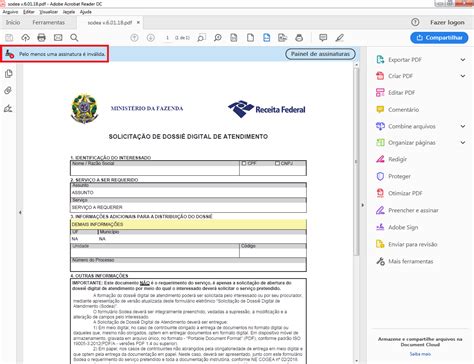The width and height of the screenshot is (474, 364).
Task: Open Editar PDF tool
Action: pos(396,92)
